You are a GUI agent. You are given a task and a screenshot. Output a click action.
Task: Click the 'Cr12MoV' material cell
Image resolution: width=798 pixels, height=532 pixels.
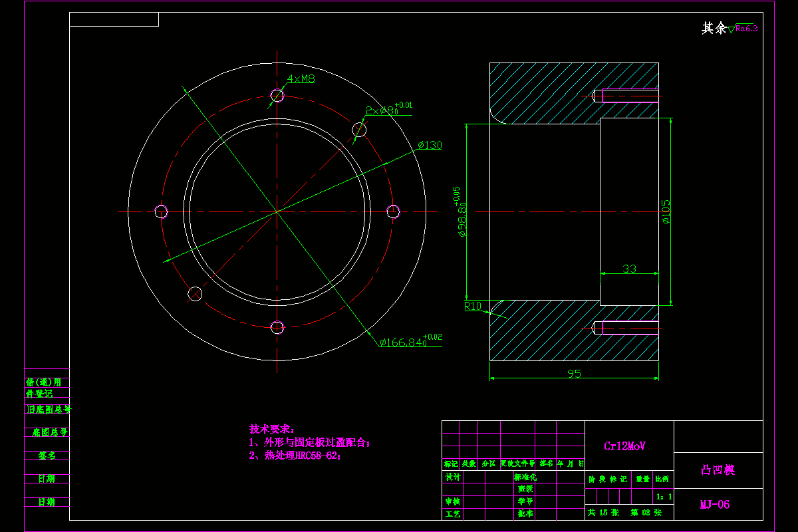(629, 446)
